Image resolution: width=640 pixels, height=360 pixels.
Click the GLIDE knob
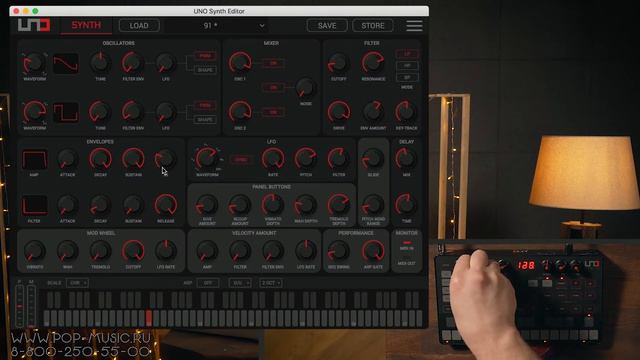[x=373, y=159]
